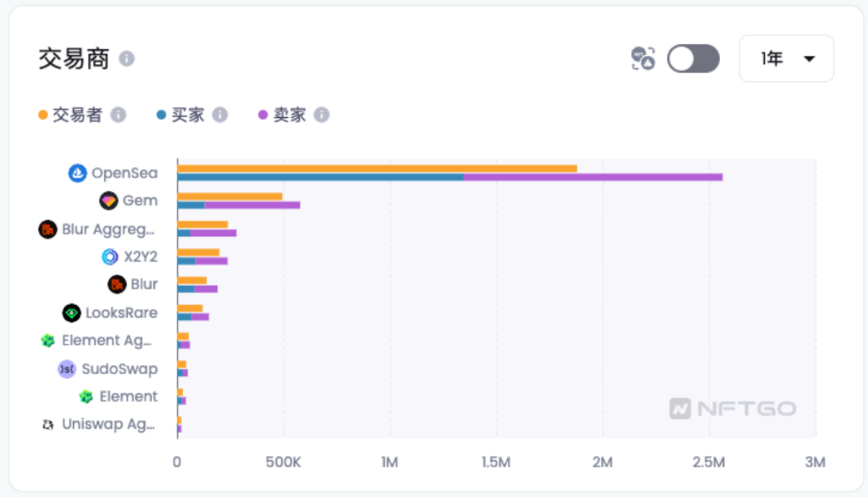
Task: Select the Blur marketplace label
Action: pyautogui.click(x=144, y=284)
